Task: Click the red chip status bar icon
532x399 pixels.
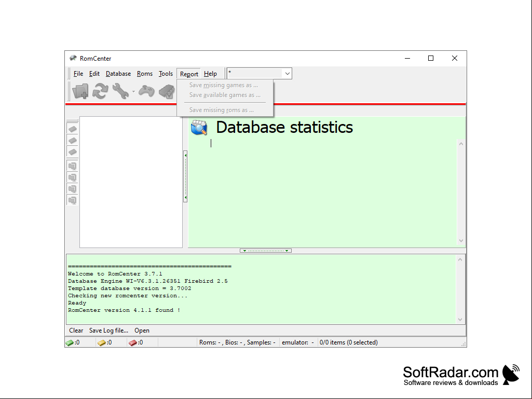Action: [x=133, y=342]
